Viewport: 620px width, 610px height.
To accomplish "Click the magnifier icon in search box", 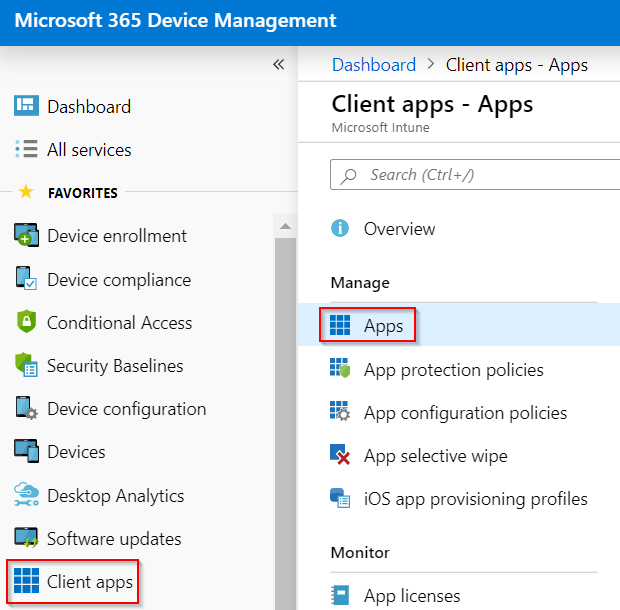I will click(x=348, y=176).
